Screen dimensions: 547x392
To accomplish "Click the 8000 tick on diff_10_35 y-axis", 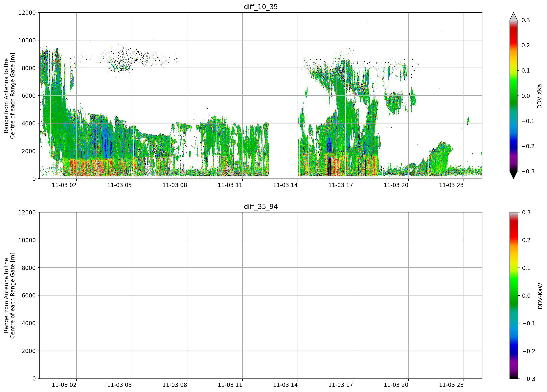I will tap(29, 68).
